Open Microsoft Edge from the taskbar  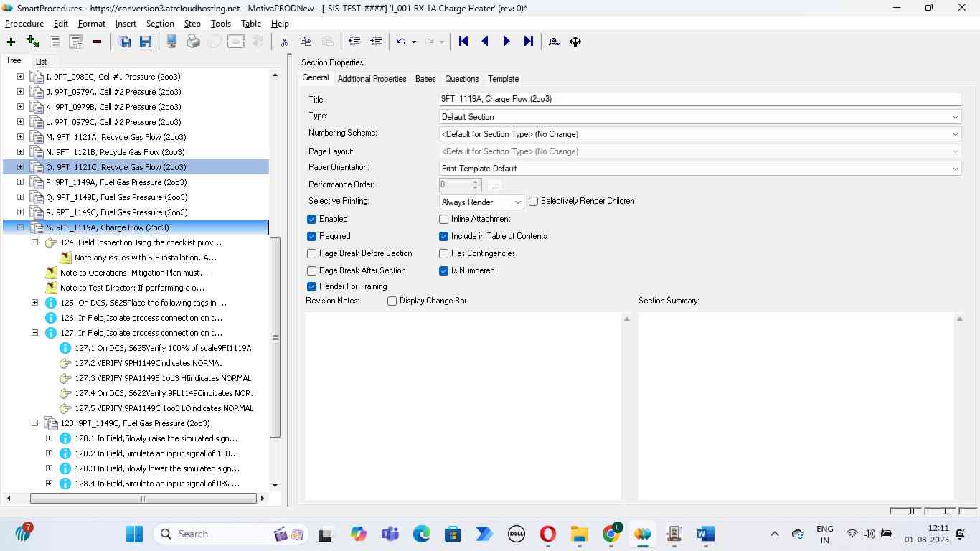pos(422,534)
